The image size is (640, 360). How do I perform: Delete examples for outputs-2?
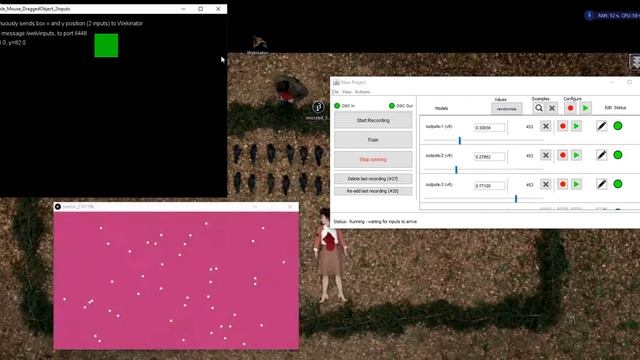point(546,155)
